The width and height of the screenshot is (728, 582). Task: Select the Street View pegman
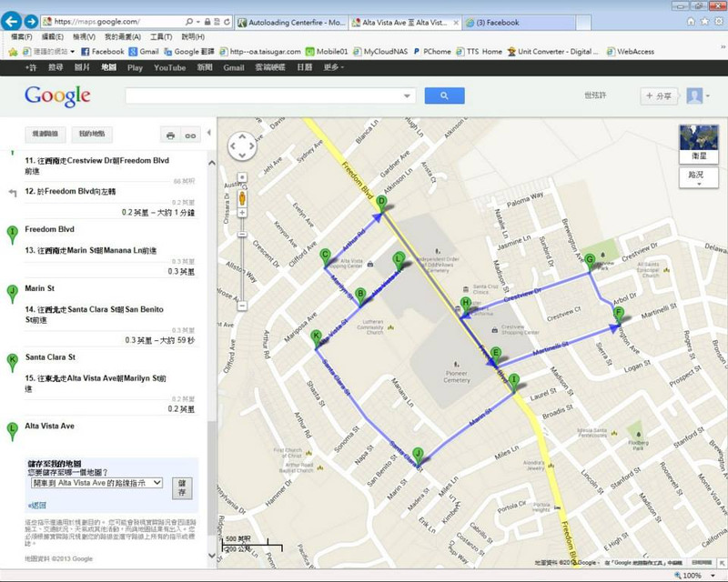pos(242,198)
